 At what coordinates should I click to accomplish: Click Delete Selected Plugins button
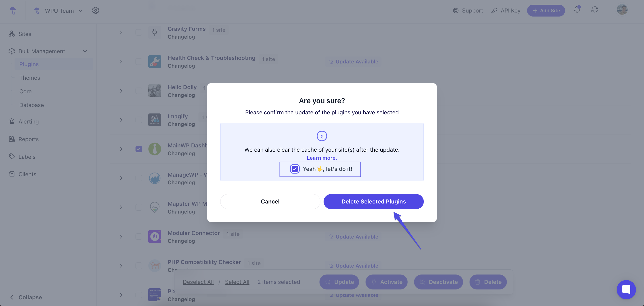(373, 202)
